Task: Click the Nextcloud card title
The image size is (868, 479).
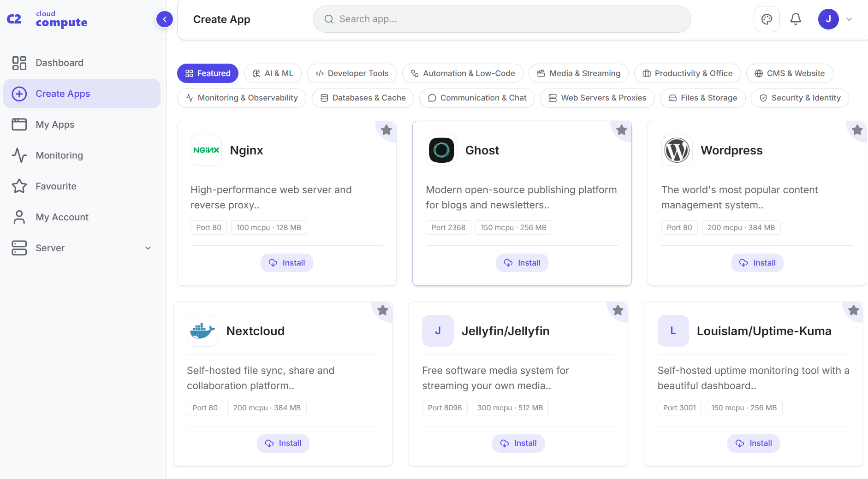Action: tap(256, 331)
